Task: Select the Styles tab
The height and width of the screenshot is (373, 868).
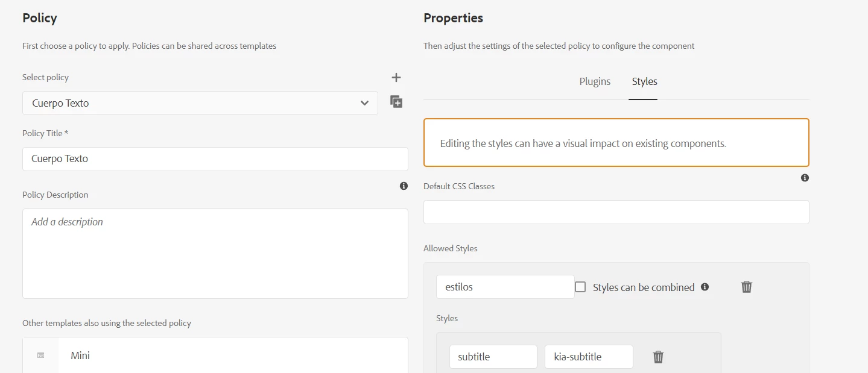Action: coord(644,81)
